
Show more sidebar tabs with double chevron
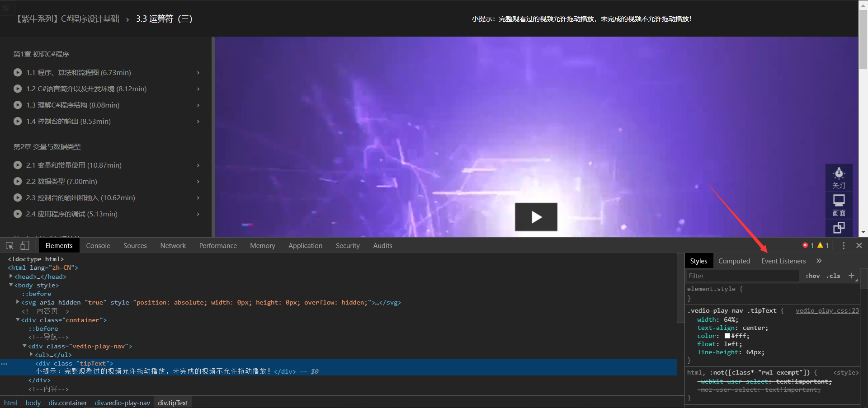click(819, 261)
